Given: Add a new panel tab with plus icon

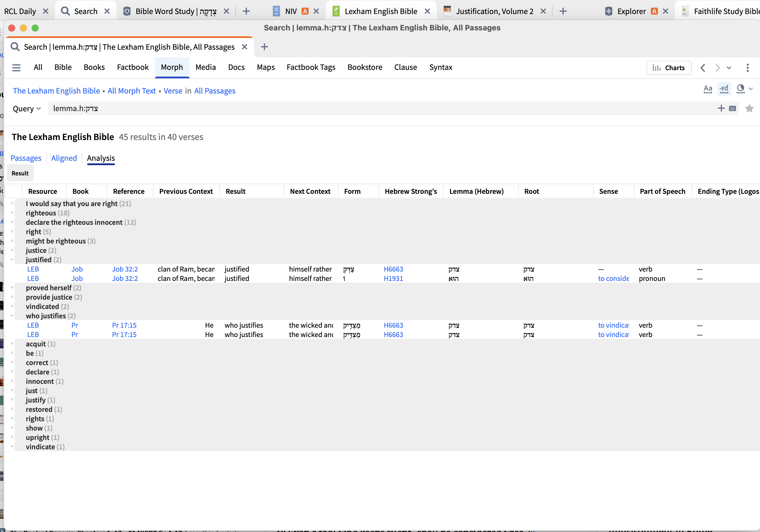Looking at the screenshot, I should [x=264, y=47].
